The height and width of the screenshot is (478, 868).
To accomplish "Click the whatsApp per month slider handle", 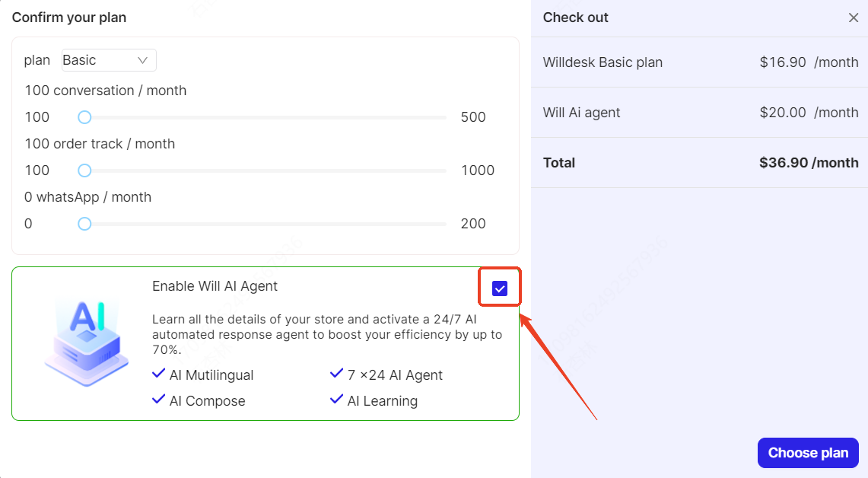I will pyautogui.click(x=84, y=224).
